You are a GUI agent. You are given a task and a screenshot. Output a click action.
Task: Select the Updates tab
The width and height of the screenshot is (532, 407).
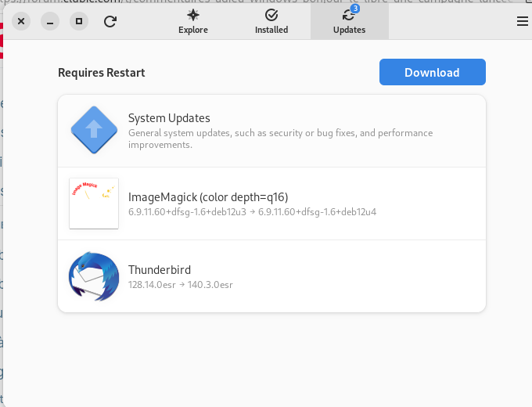349,21
